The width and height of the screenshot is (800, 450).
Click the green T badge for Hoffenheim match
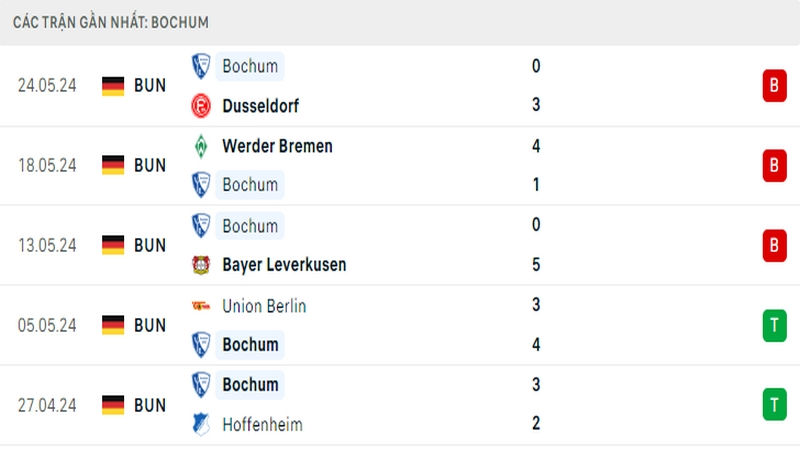click(x=774, y=405)
